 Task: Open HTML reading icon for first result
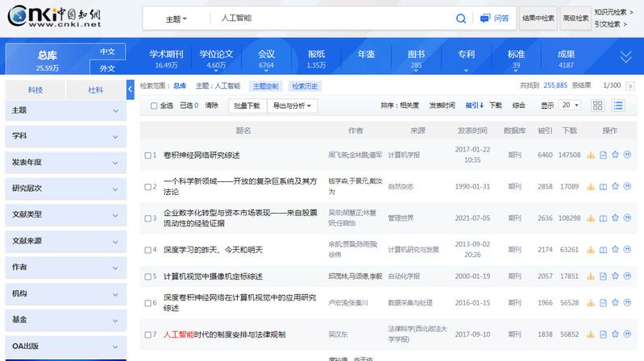click(603, 155)
